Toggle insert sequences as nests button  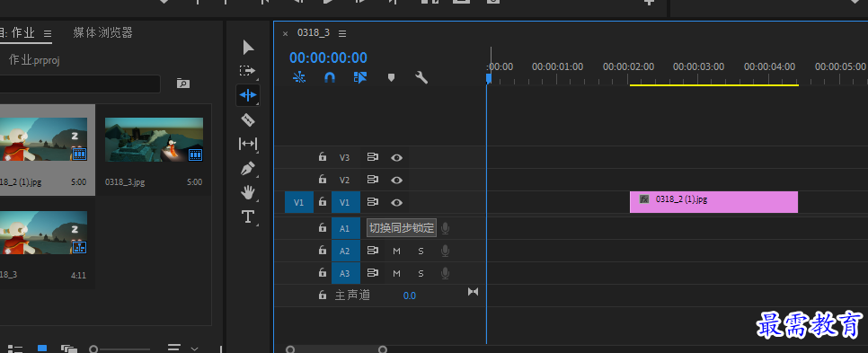pyautogui.click(x=299, y=77)
